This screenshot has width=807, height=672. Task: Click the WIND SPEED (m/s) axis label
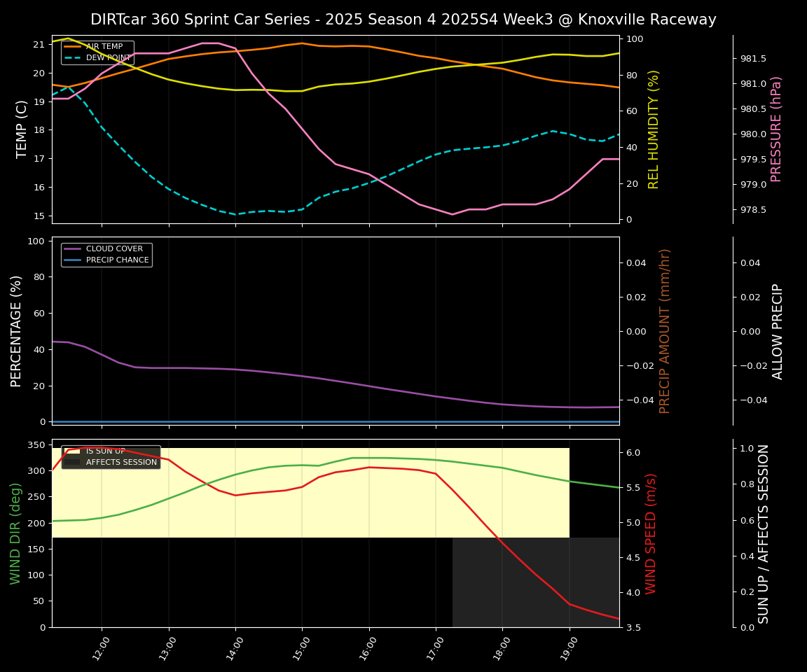[x=651, y=533]
